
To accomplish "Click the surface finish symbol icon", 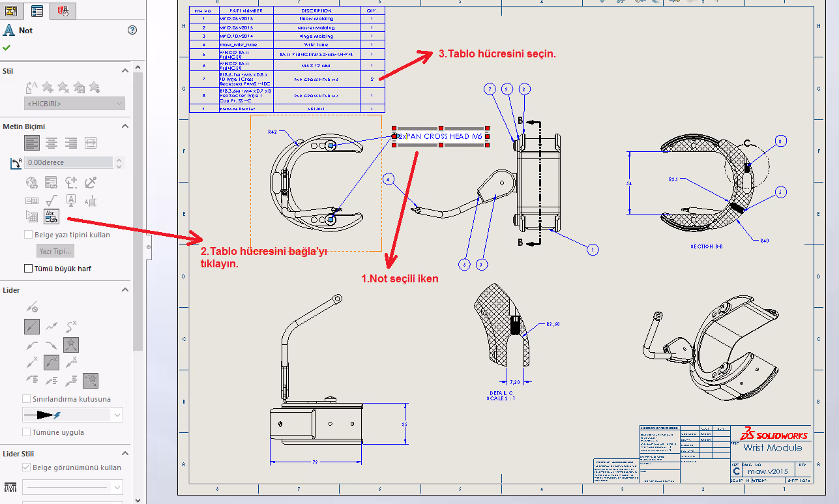I will tap(52, 200).
